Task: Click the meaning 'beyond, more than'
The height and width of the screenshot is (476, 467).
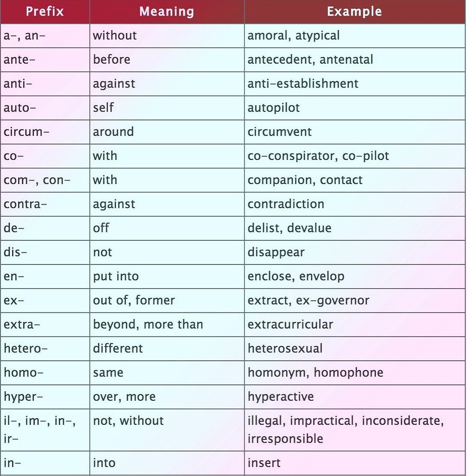Action: 148,324
